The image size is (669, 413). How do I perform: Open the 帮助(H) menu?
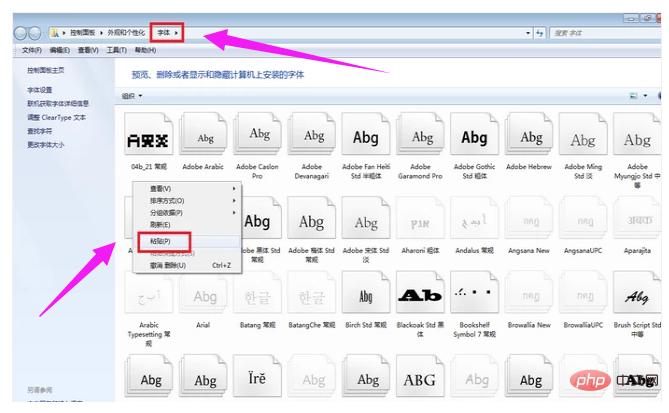[145, 50]
